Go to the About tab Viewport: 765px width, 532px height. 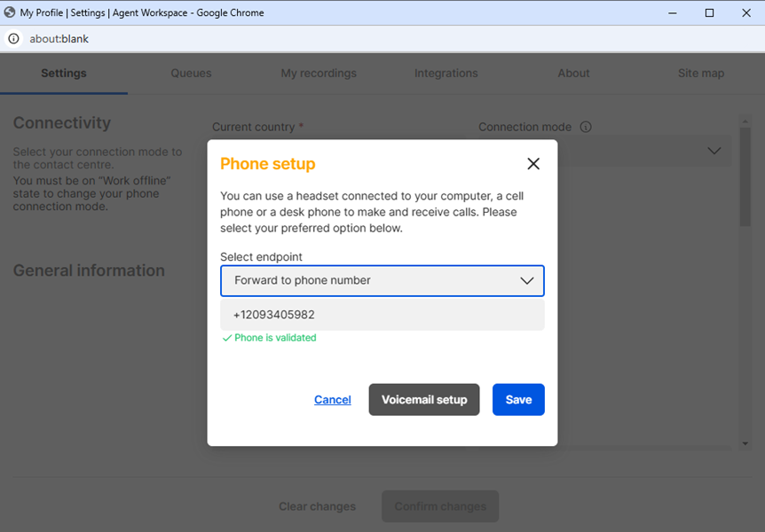point(573,73)
